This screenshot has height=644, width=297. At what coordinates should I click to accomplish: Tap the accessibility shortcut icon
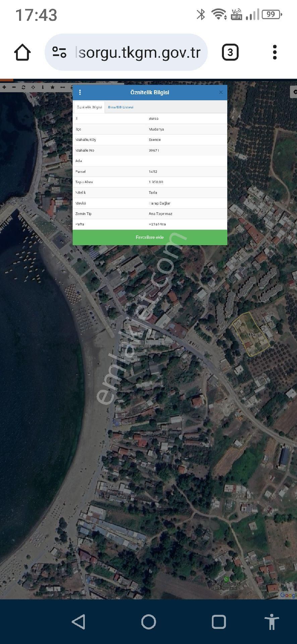[272, 622]
